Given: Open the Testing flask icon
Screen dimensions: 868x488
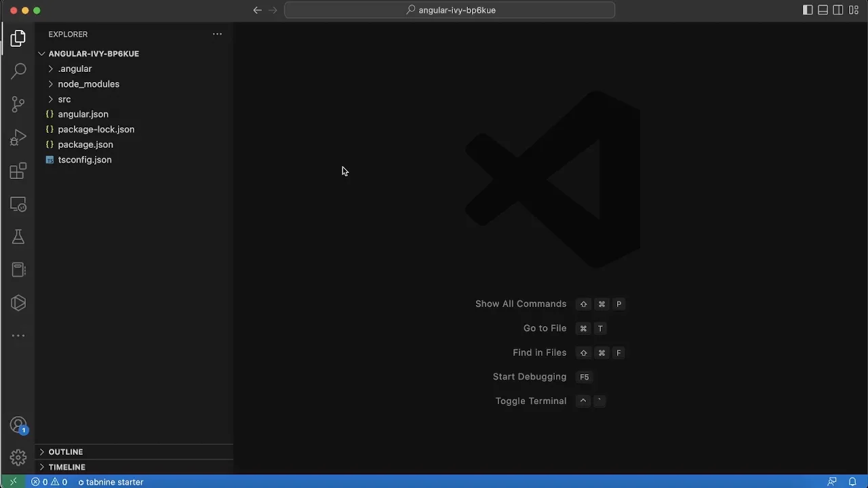Looking at the screenshot, I should (x=18, y=237).
